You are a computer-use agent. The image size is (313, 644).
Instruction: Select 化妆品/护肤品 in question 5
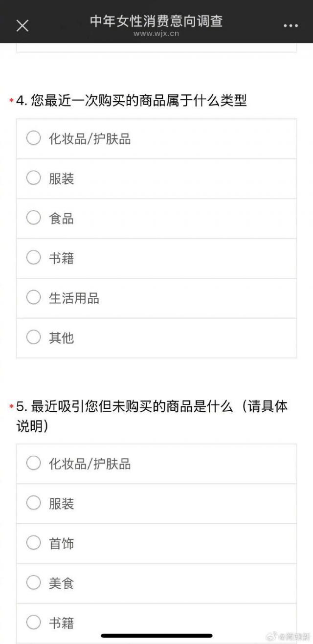[x=33, y=464]
